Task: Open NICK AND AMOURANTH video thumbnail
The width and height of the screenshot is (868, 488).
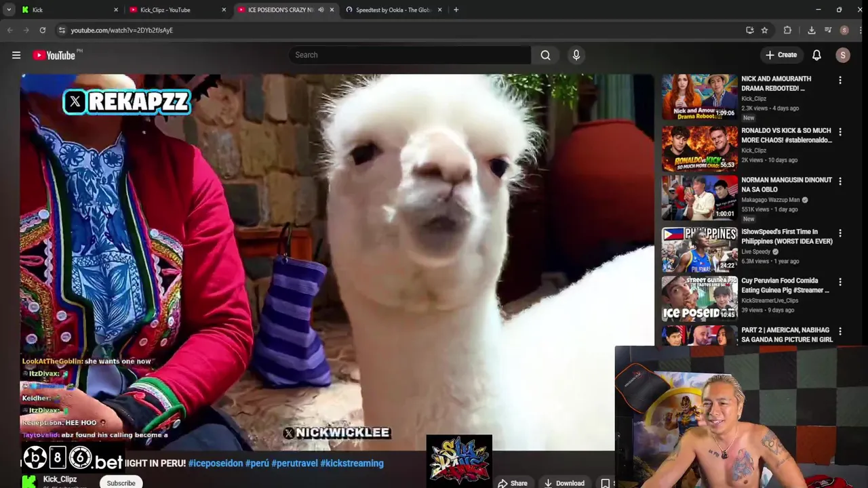Action: 699,96
